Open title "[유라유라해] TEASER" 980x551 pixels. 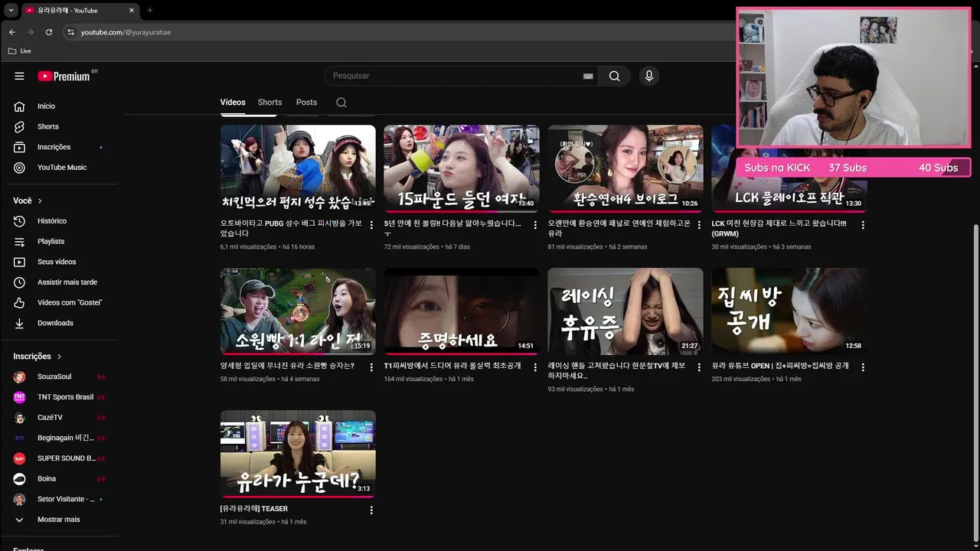(254, 509)
